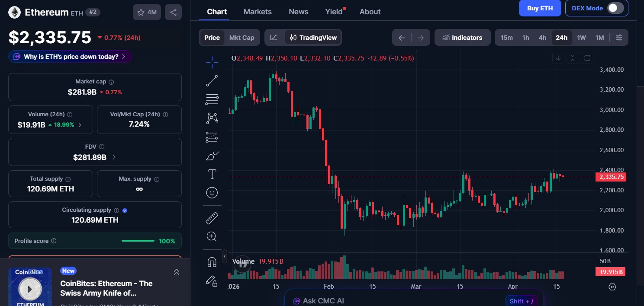
Task: Select the crosshair cursor tool
Action: (212, 62)
